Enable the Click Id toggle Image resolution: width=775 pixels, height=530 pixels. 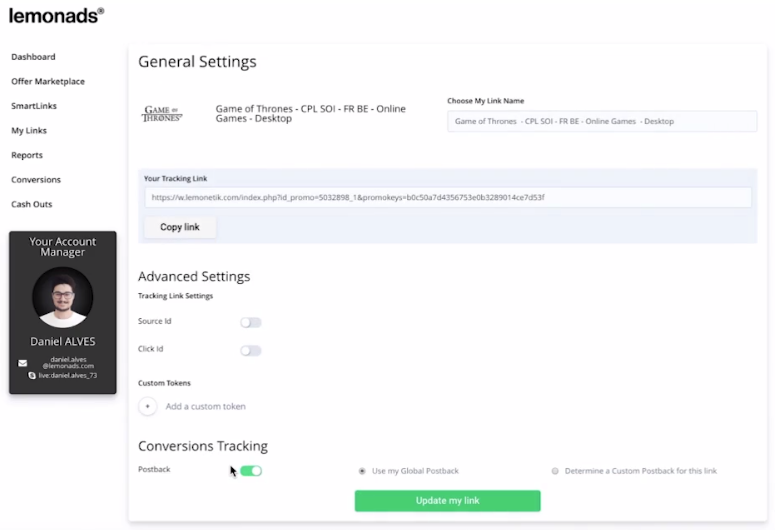tap(250, 350)
